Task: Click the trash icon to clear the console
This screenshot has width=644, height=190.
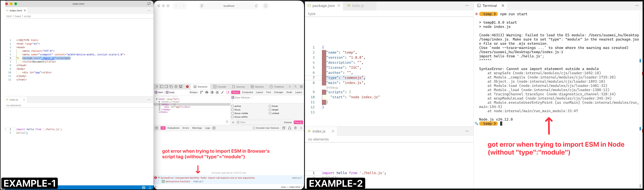Action: (295, 128)
